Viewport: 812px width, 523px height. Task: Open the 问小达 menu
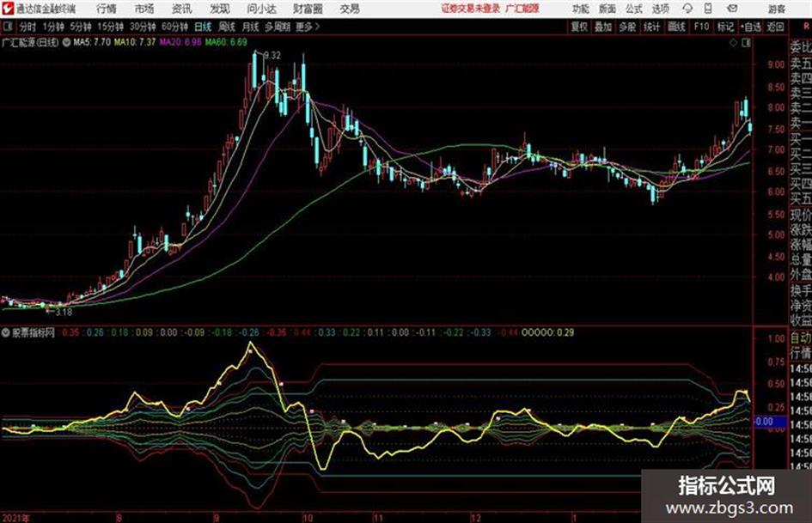pos(261,9)
